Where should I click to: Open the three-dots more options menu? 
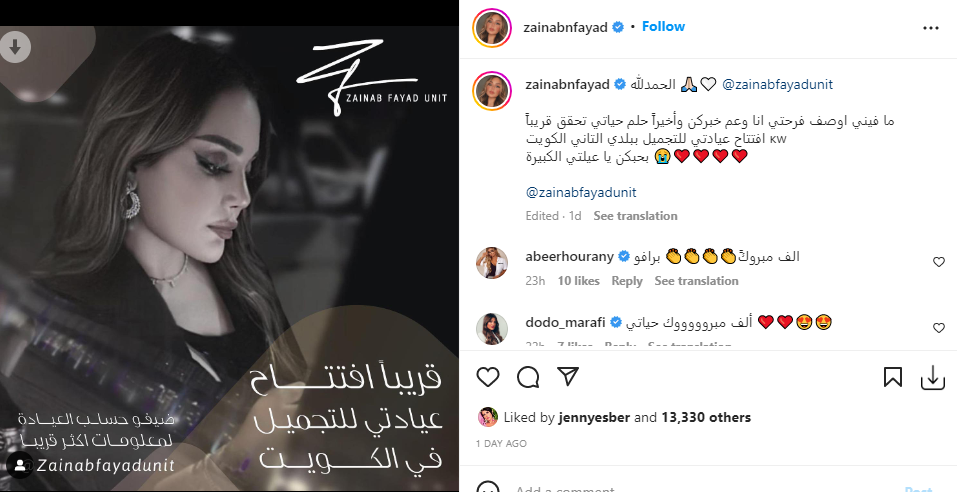tap(931, 28)
